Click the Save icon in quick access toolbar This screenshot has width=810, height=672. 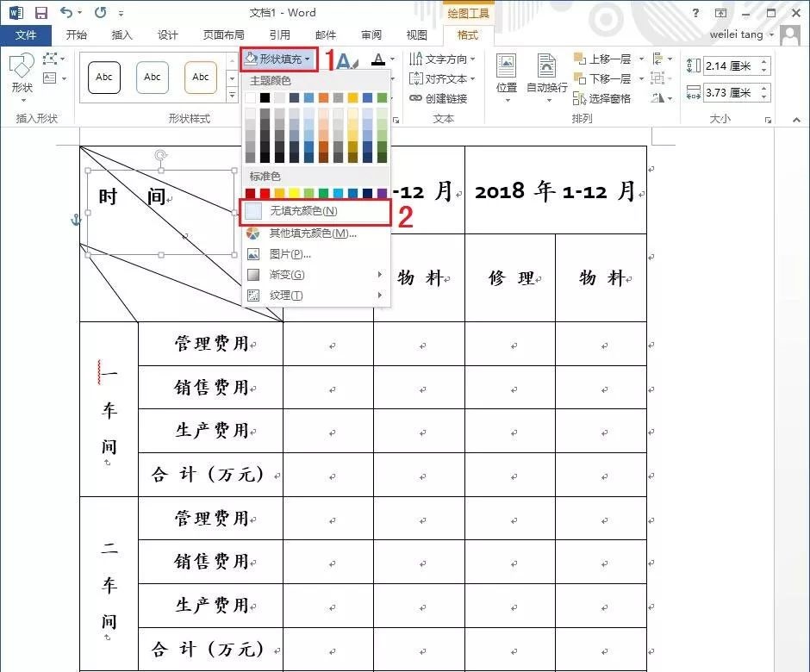[x=40, y=12]
